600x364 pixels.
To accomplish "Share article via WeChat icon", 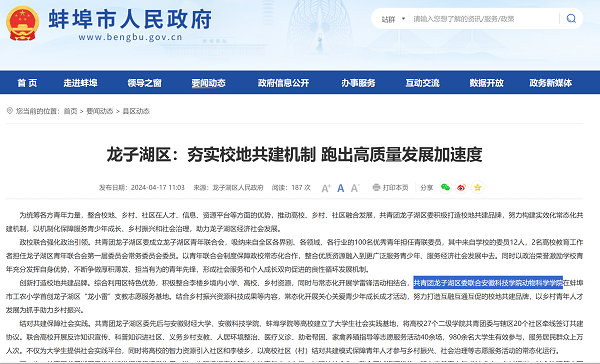I will [x=445, y=187].
